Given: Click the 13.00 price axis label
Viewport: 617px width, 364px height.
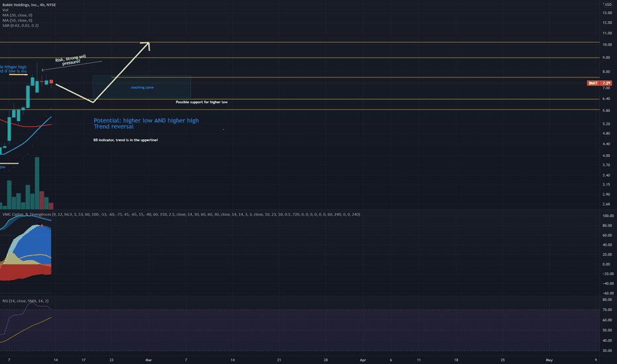Looking at the screenshot, I should 607,13.
